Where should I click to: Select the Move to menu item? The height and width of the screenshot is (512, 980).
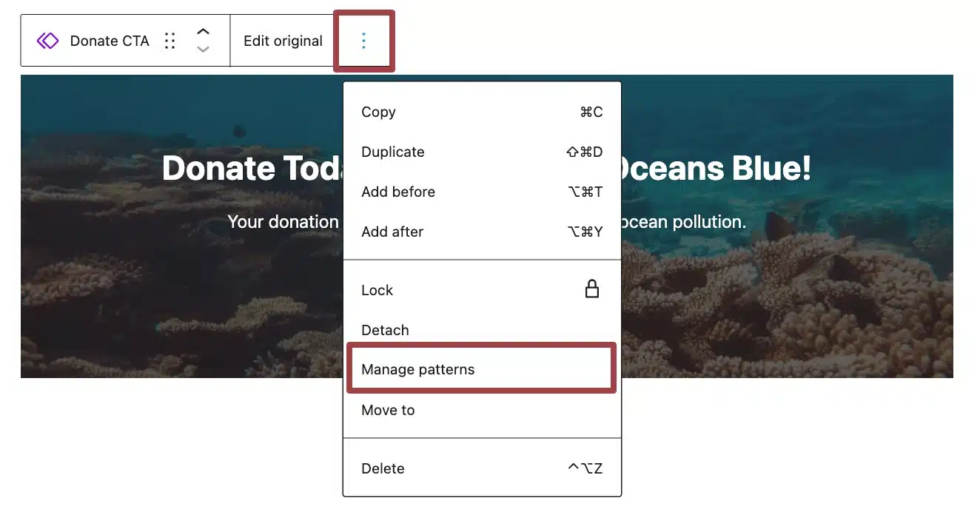pos(482,410)
